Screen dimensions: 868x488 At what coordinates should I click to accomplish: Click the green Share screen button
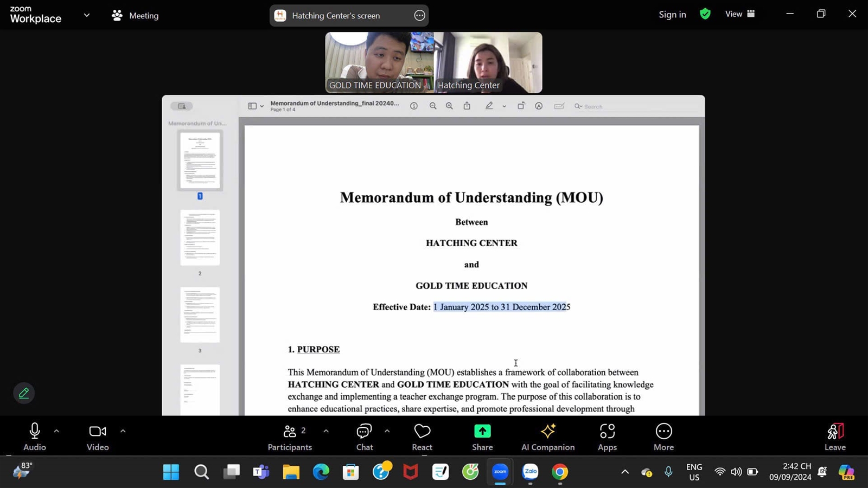(x=482, y=436)
